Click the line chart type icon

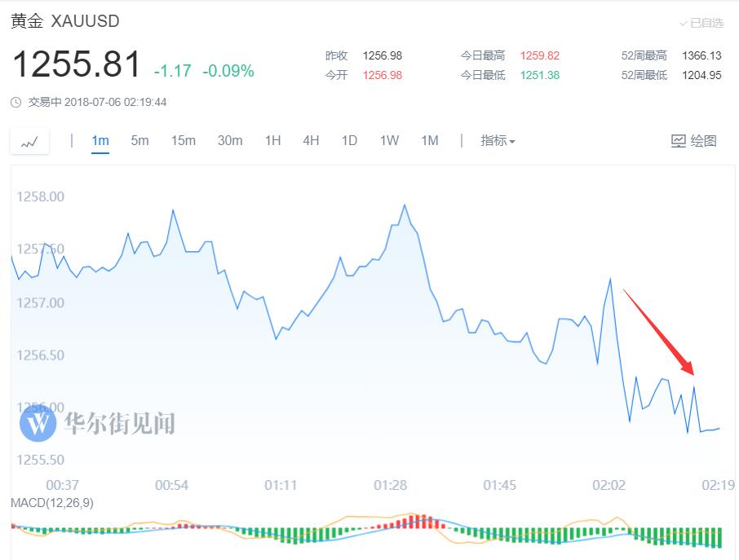(29, 142)
